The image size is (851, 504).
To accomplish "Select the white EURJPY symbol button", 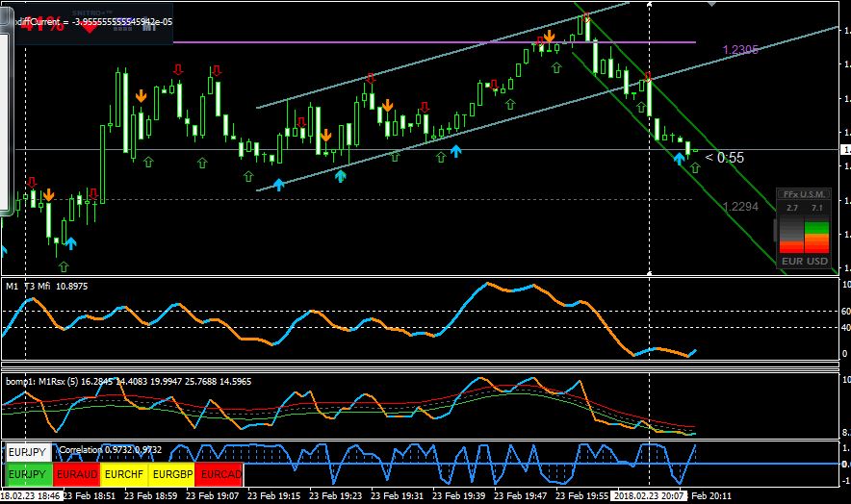I will [x=28, y=452].
